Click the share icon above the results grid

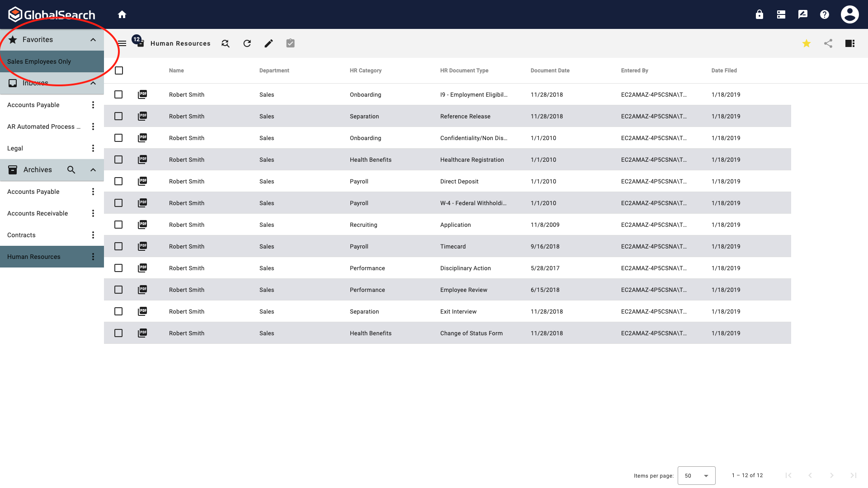coord(828,43)
